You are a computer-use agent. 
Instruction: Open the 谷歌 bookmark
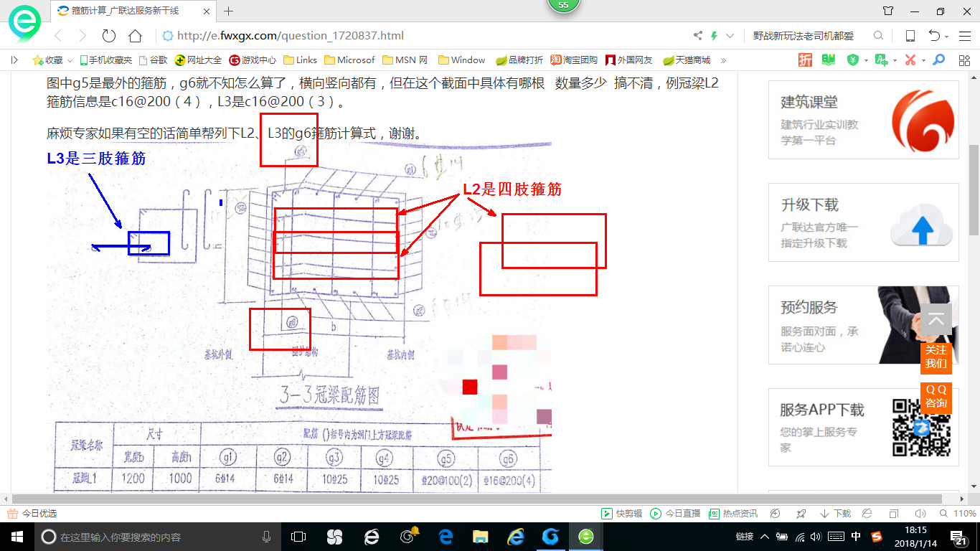tap(154, 60)
